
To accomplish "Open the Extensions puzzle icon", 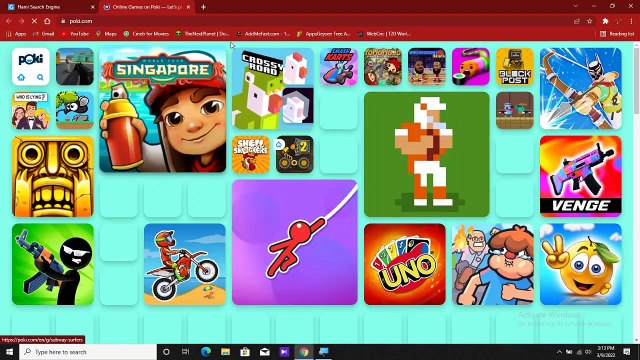I will tap(605, 21).
